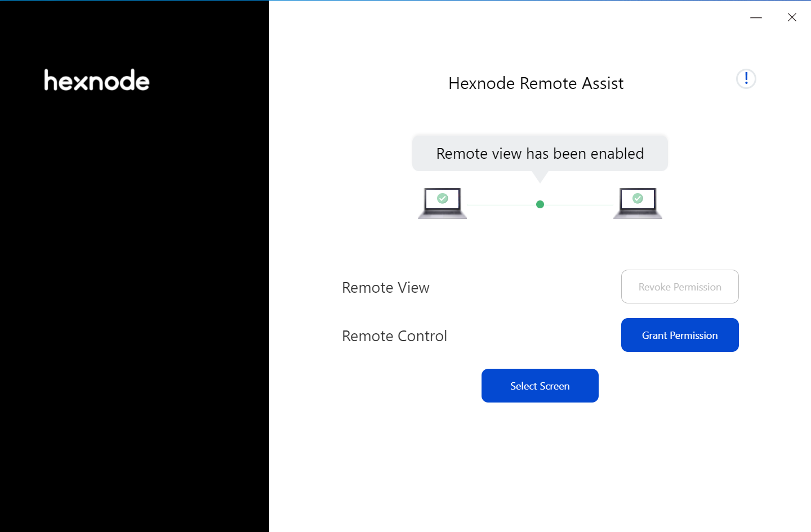Minimize the Remote Assist window
Viewport: 811px width, 532px height.
pos(756,17)
